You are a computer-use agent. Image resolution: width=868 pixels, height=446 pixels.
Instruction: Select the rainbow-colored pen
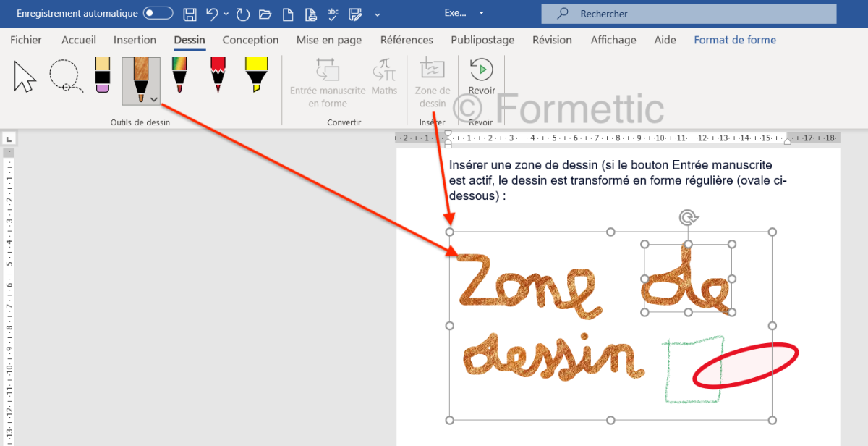pos(179,75)
